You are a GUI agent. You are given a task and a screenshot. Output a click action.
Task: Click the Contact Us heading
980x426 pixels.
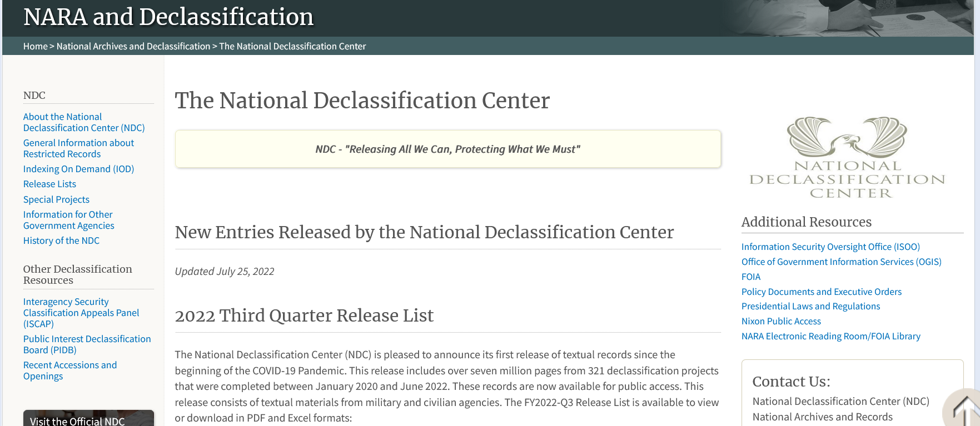pyautogui.click(x=791, y=382)
